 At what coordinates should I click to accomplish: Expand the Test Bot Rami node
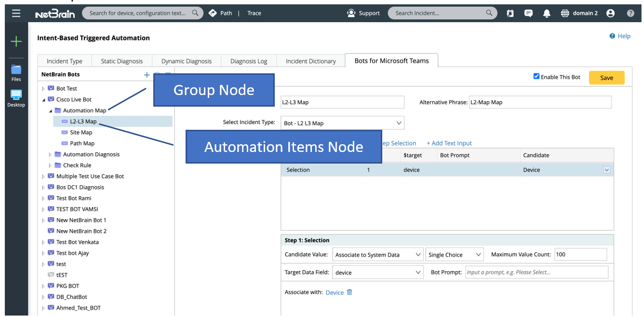point(43,198)
